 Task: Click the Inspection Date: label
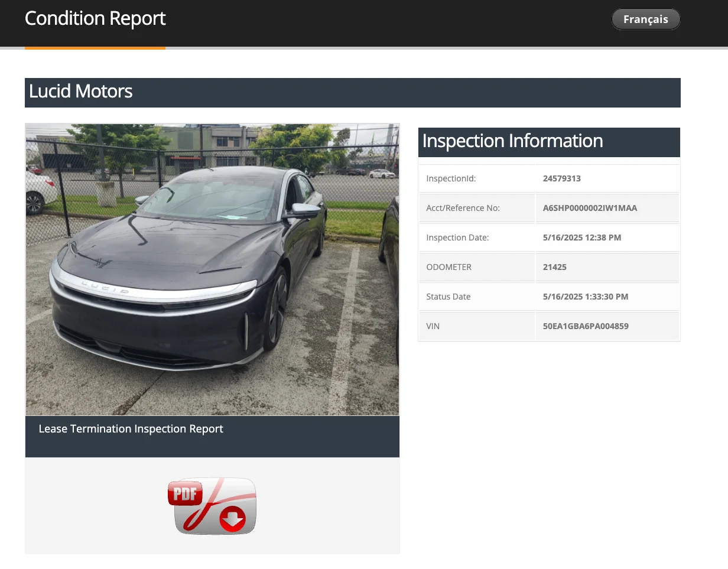point(457,238)
